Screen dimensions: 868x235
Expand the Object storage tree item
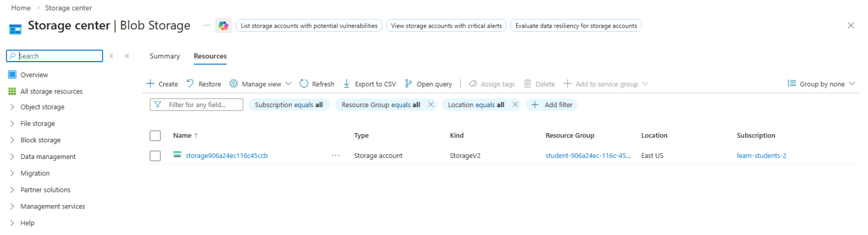[13, 107]
